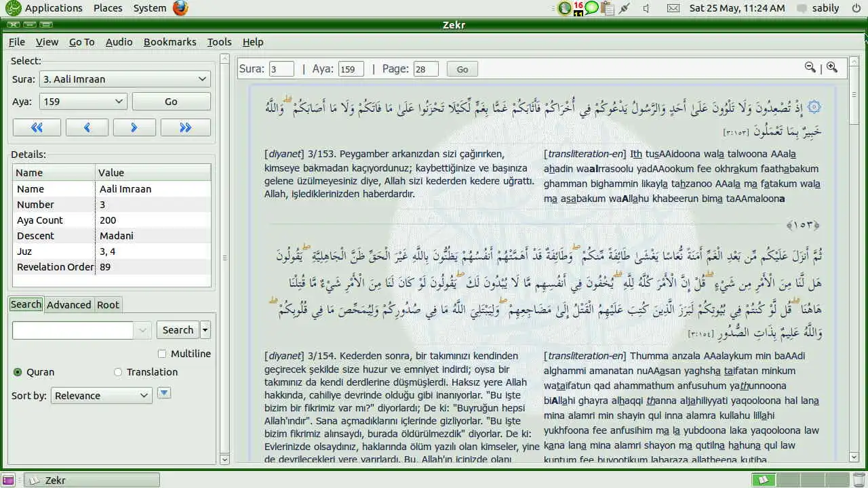Click the power shutdown icon

[856, 8]
